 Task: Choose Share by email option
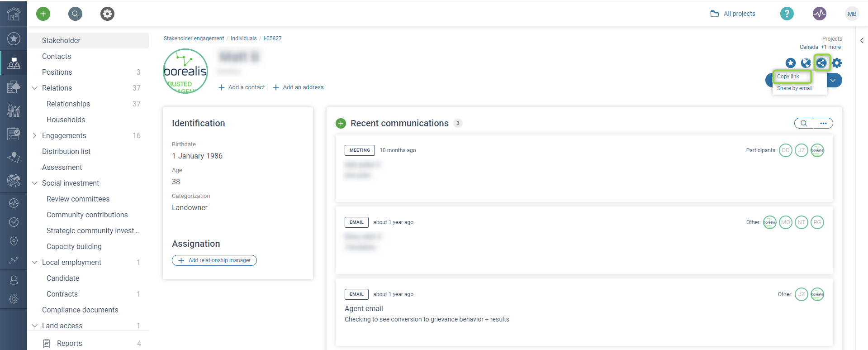click(794, 88)
